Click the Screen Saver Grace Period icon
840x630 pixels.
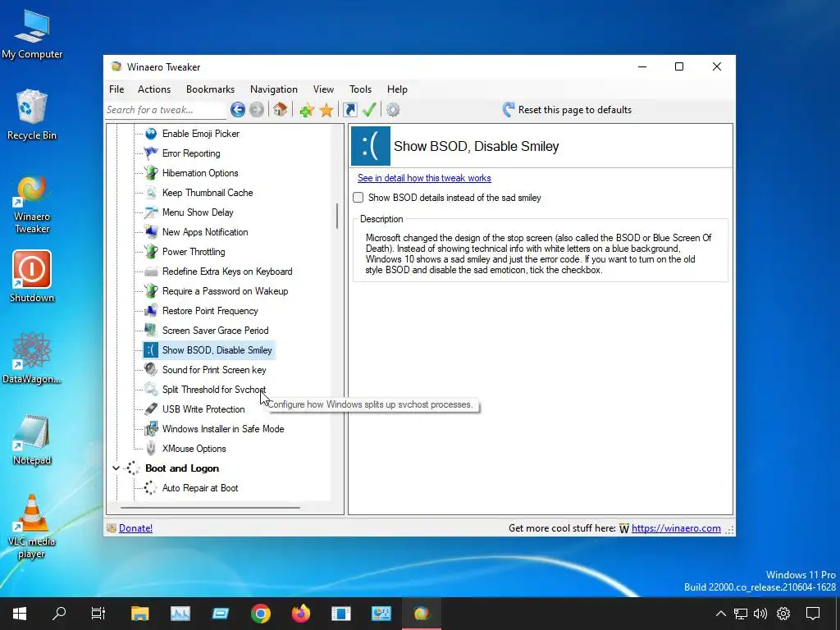151,331
